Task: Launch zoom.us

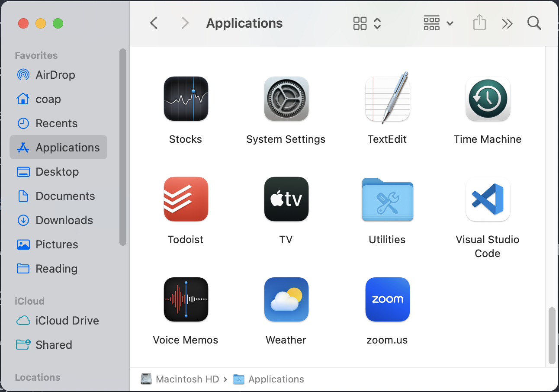Action: [387, 299]
